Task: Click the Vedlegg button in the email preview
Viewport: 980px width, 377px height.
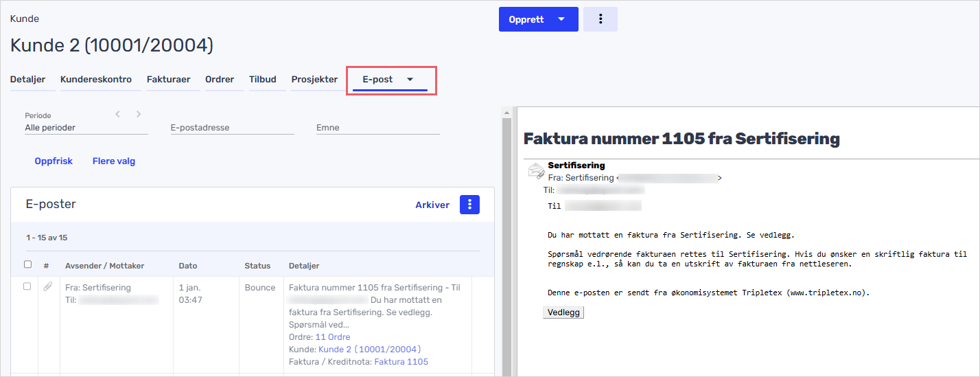Action: (563, 312)
